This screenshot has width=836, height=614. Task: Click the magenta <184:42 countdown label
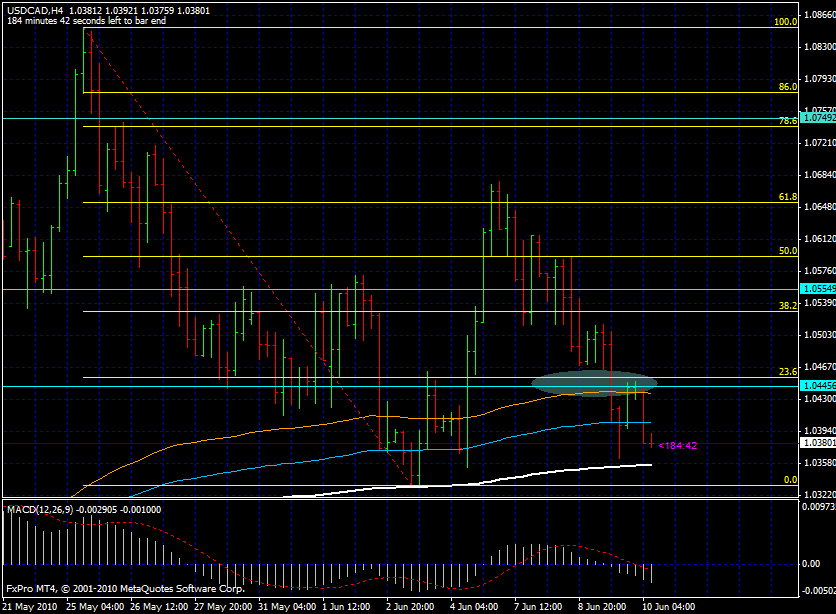pyautogui.click(x=678, y=446)
